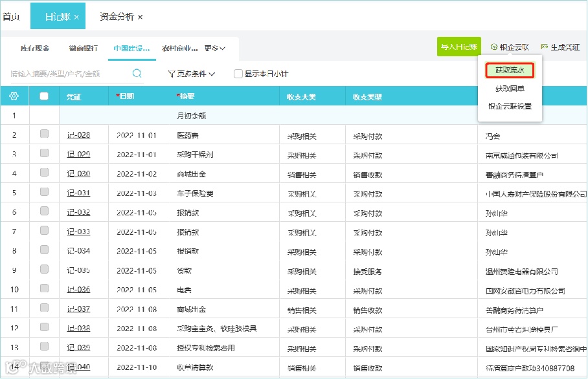Open table column settings gear icon

[x=14, y=96]
